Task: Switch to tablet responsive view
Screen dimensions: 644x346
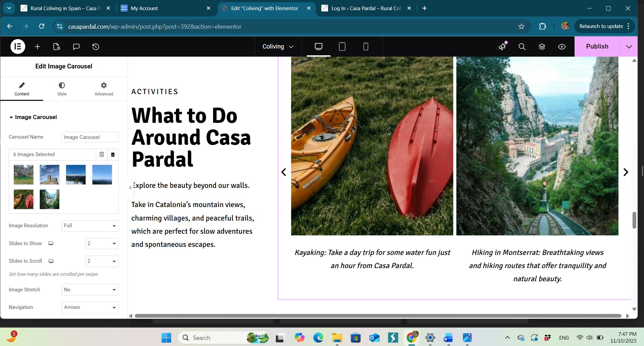Action: coord(342,47)
